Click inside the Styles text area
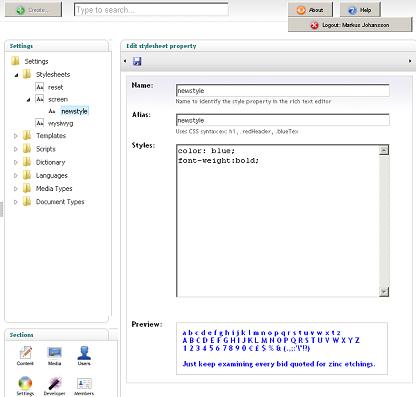416x397 pixels. [x=277, y=221]
